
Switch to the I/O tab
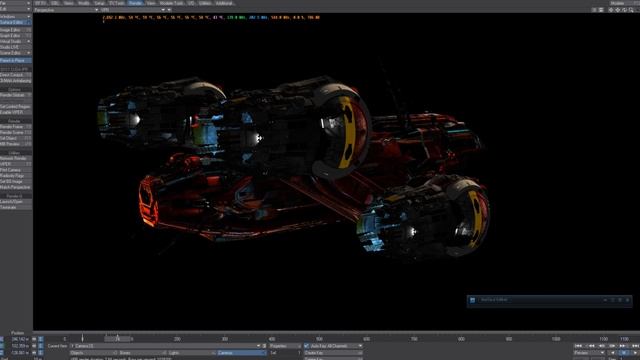click(x=191, y=3)
